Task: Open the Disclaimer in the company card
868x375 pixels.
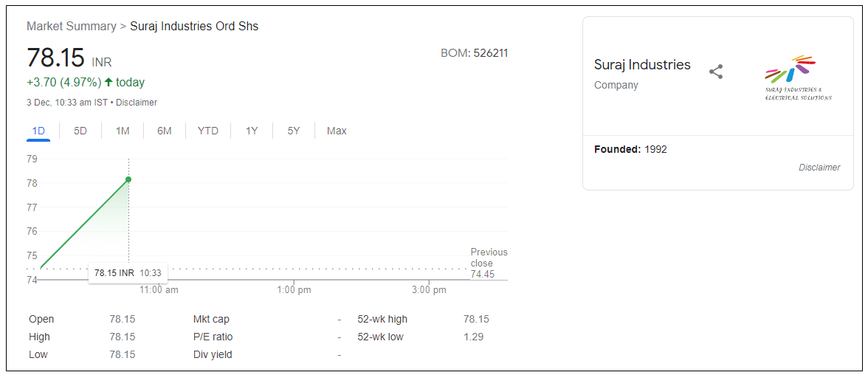Action: pos(819,168)
